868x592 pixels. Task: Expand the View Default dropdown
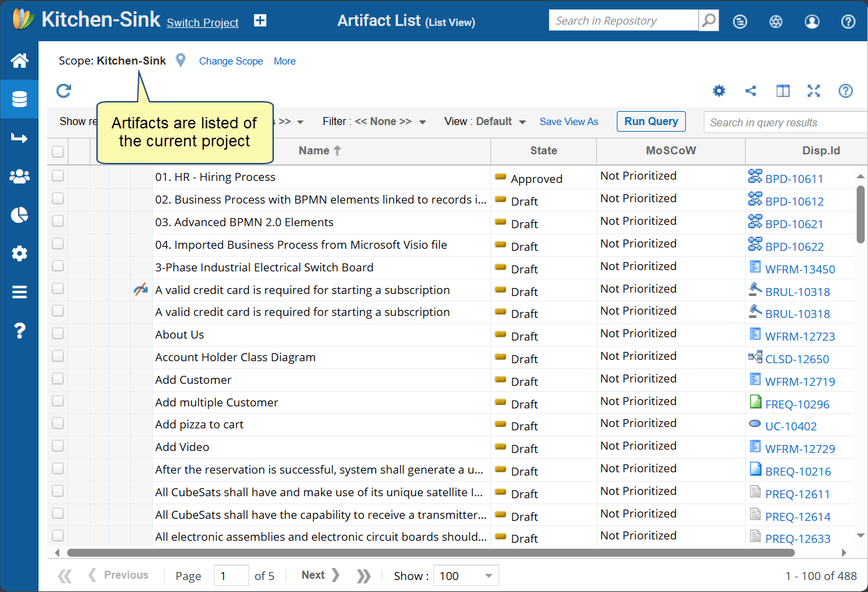pyautogui.click(x=485, y=122)
